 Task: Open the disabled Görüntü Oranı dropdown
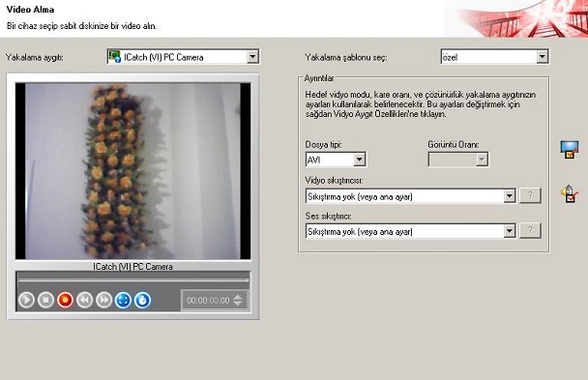(457, 160)
